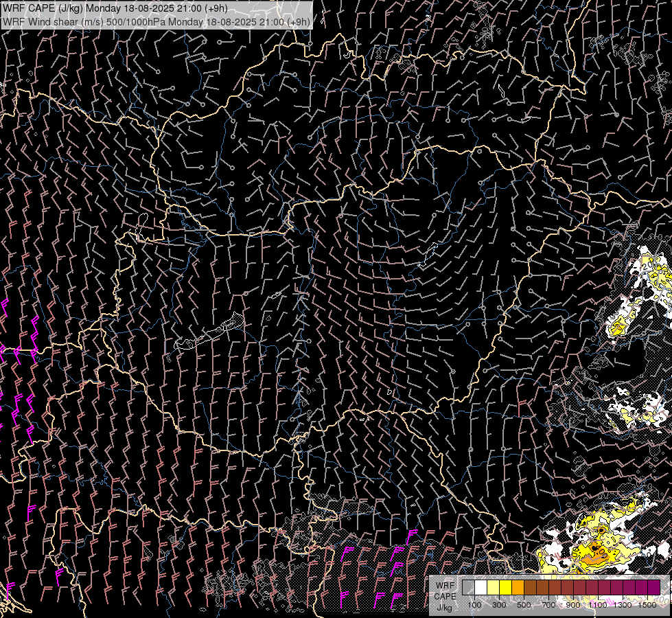Select the bright yellow CAPE legend swatch
The height and width of the screenshot is (618, 672).
click(506, 587)
